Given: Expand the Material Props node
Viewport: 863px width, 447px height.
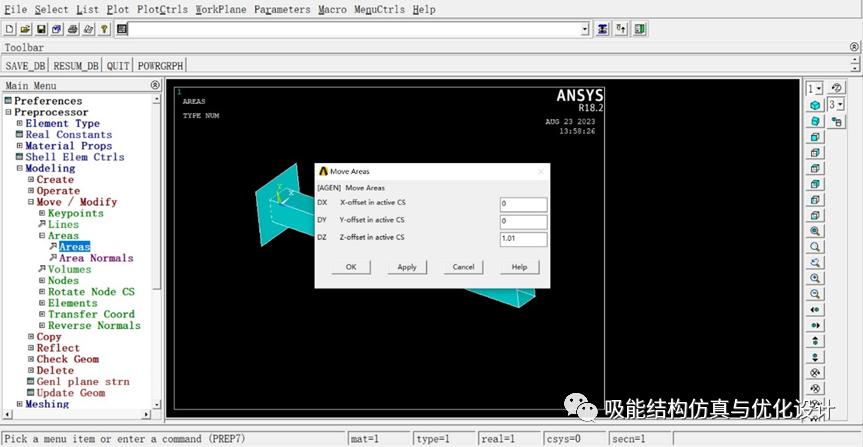Looking at the screenshot, I should (19, 146).
